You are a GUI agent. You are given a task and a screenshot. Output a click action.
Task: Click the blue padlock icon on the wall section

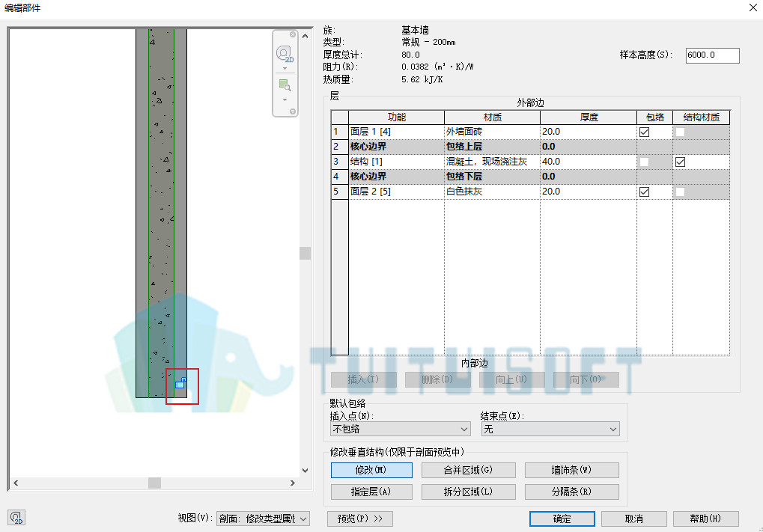(x=181, y=382)
